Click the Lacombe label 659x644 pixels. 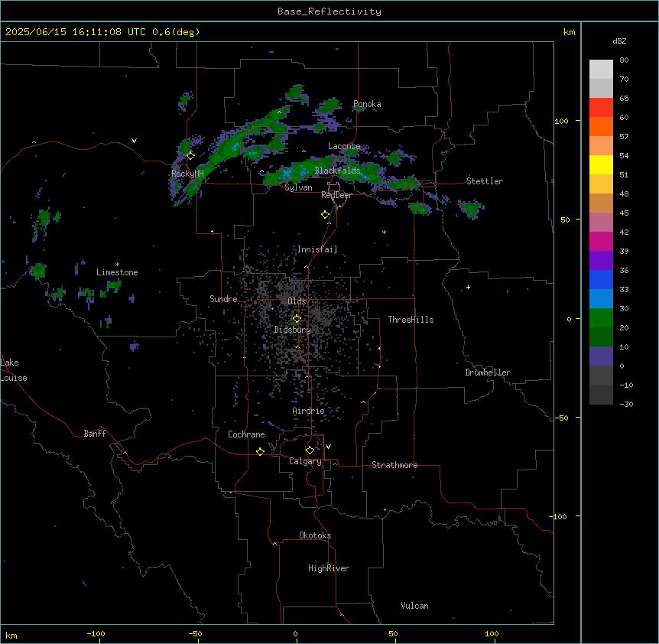(x=344, y=146)
